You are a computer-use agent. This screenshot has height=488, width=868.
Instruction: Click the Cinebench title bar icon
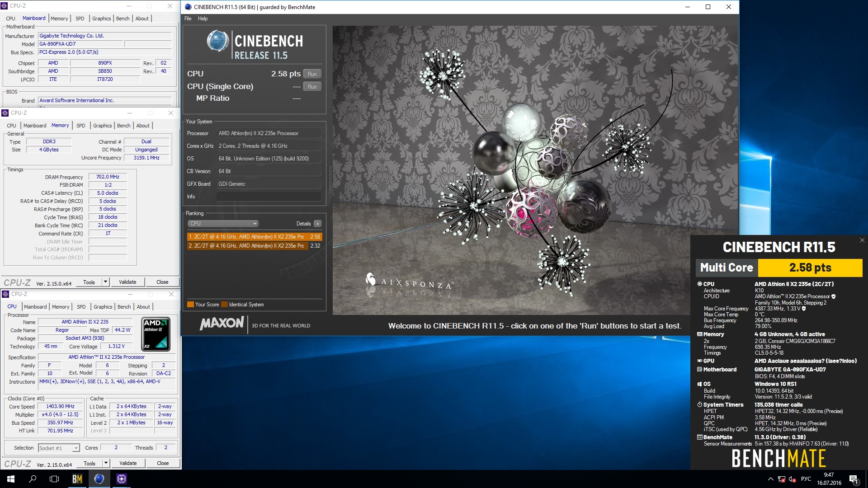(x=188, y=7)
